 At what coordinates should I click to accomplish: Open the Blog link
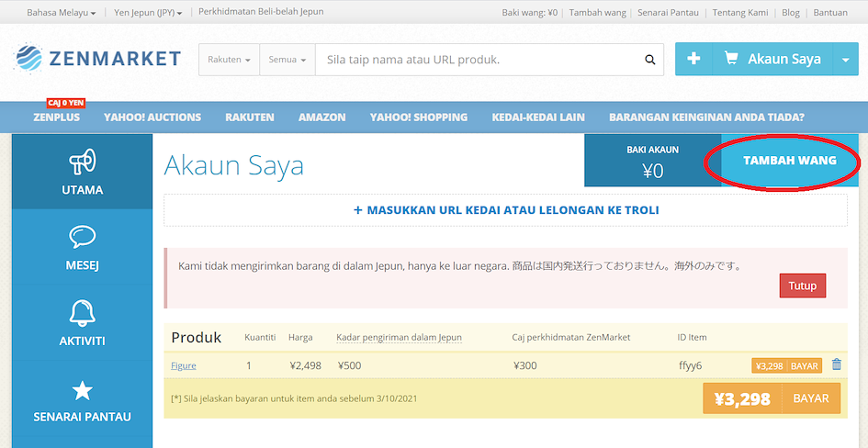click(791, 12)
